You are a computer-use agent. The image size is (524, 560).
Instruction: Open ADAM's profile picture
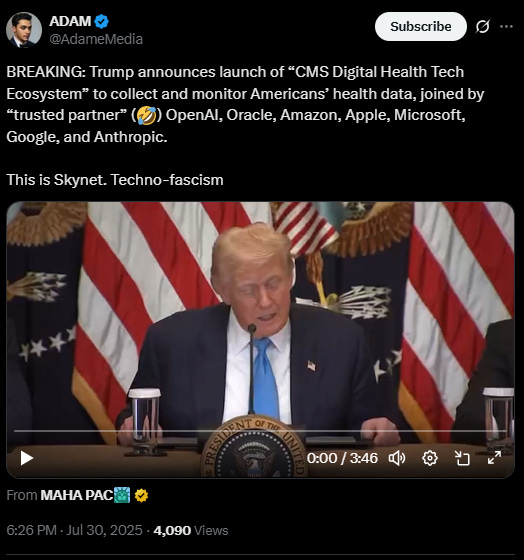point(24,30)
